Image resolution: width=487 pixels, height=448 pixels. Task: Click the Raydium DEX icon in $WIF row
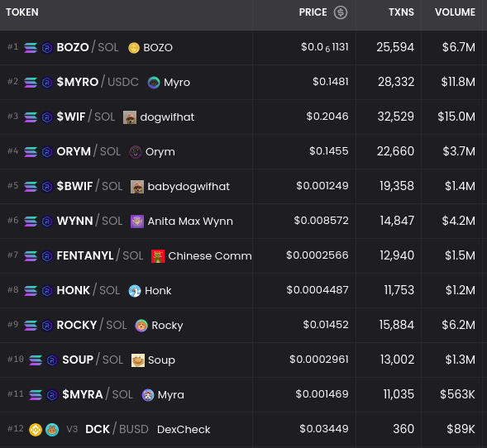pyautogui.click(x=47, y=117)
